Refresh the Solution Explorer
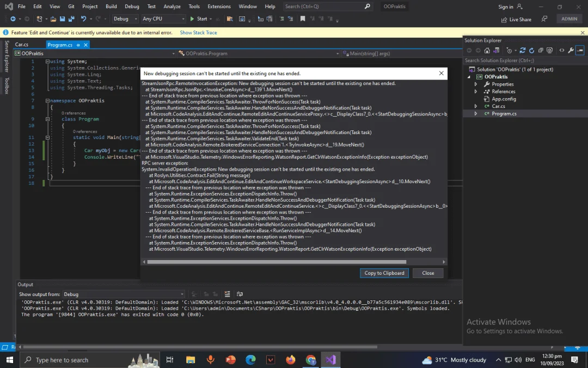The image size is (588, 368). pos(531,50)
